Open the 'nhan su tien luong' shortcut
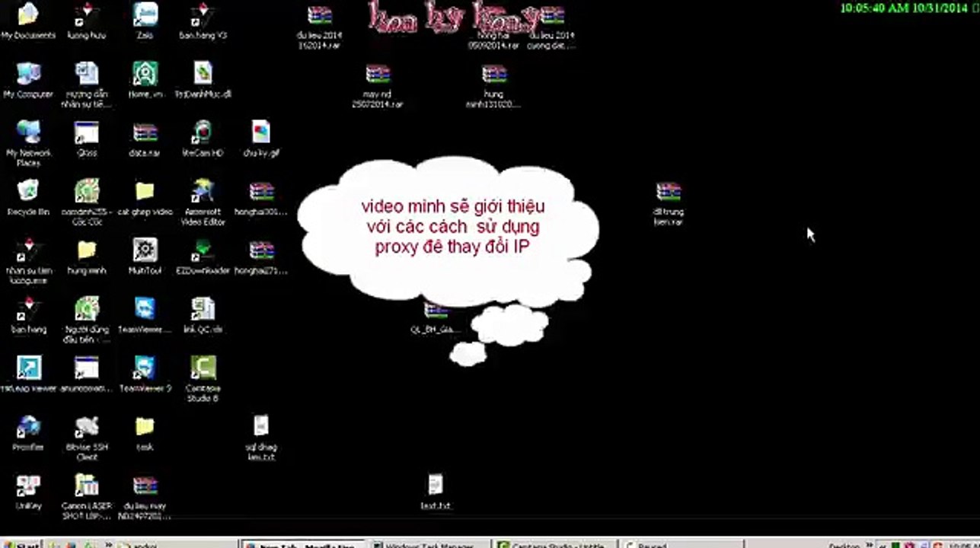This screenshot has width=980, height=548. point(28,261)
